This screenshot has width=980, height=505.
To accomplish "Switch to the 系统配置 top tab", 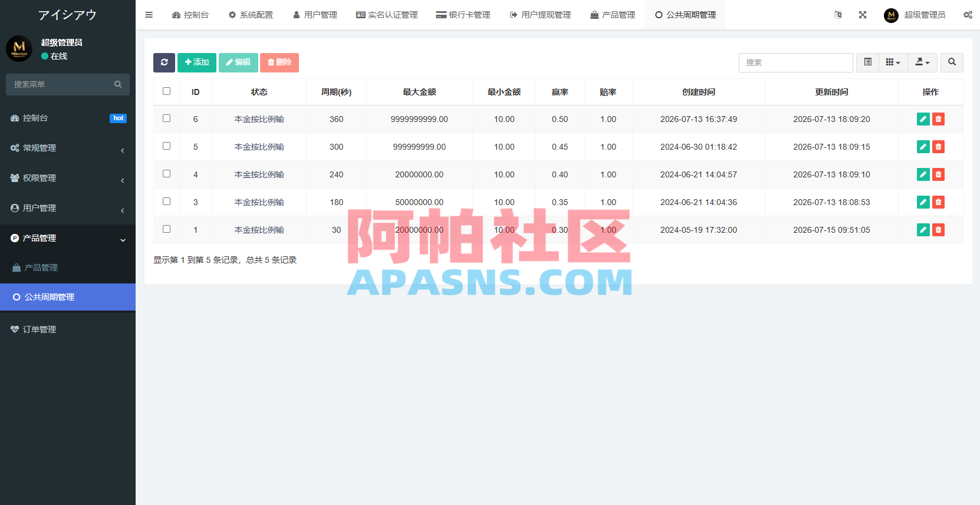I will pos(251,15).
